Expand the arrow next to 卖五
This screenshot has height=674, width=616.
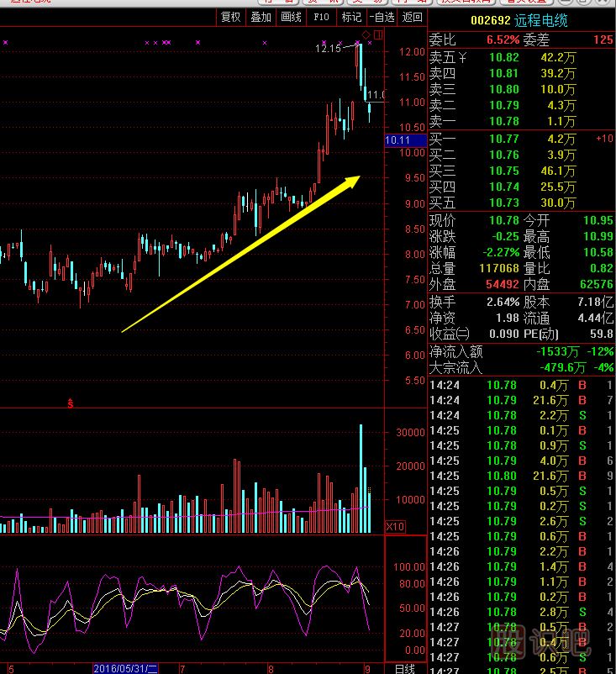coord(460,58)
